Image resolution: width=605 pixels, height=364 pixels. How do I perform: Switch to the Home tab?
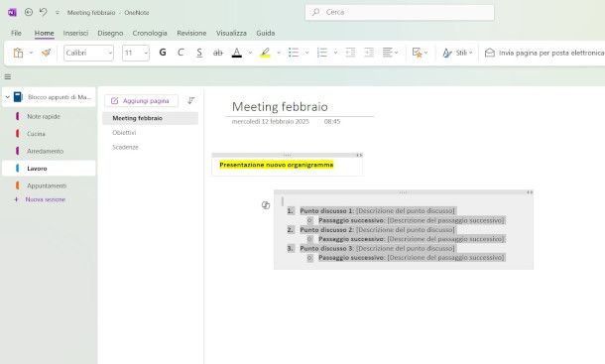click(x=44, y=33)
